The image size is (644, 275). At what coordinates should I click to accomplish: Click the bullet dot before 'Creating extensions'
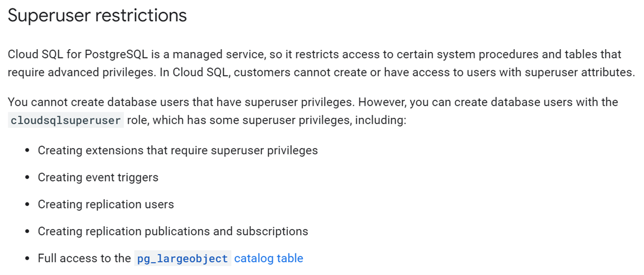coord(28,151)
